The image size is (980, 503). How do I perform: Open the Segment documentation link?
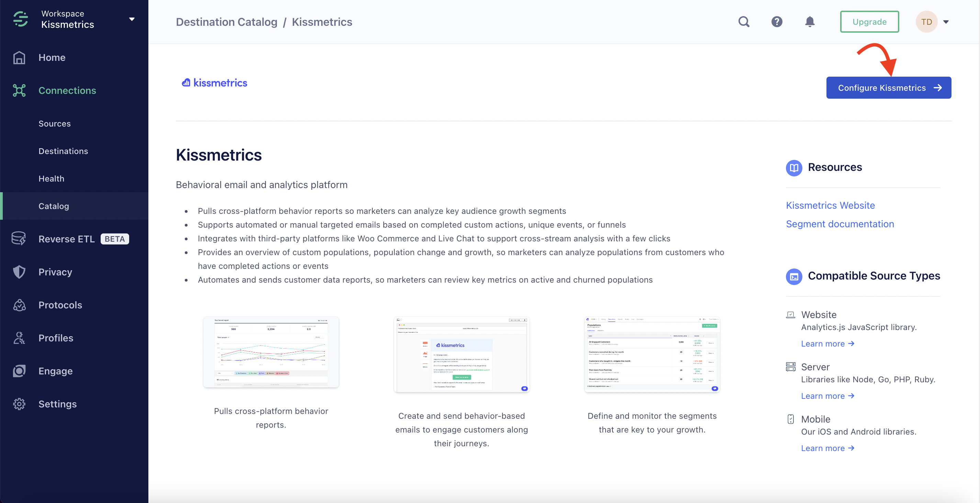pos(840,224)
